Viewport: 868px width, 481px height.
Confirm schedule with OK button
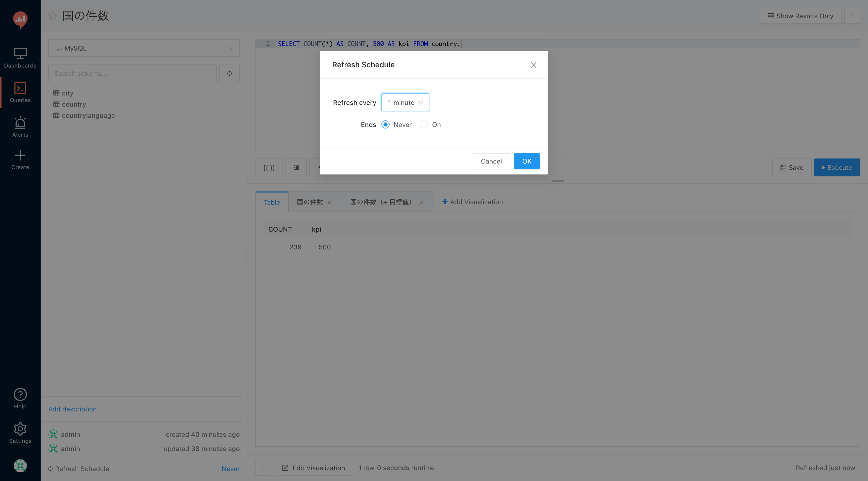point(527,162)
